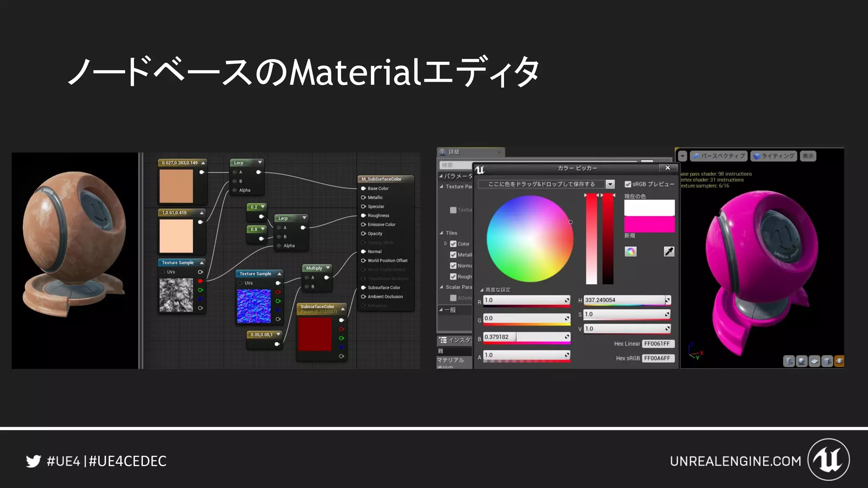Click the Hex sRGB field FF00A6FF
The height and width of the screenshot is (488, 868).
pyautogui.click(x=658, y=358)
